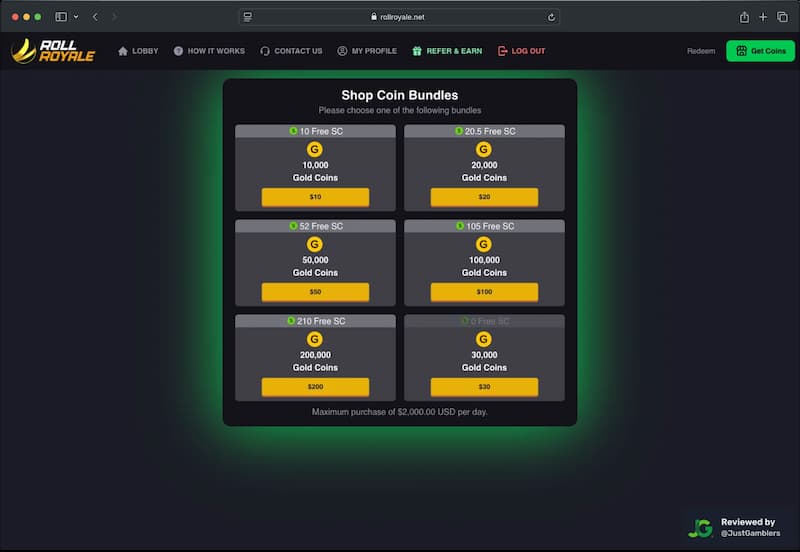Buy the $10 bundle
Image resolution: width=800 pixels, height=552 pixels.
(315, 197)
